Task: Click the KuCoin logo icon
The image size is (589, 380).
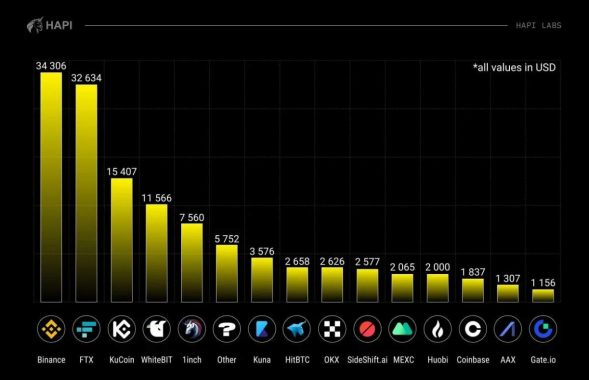Action: pyautogui.click(x=121, y=329)
